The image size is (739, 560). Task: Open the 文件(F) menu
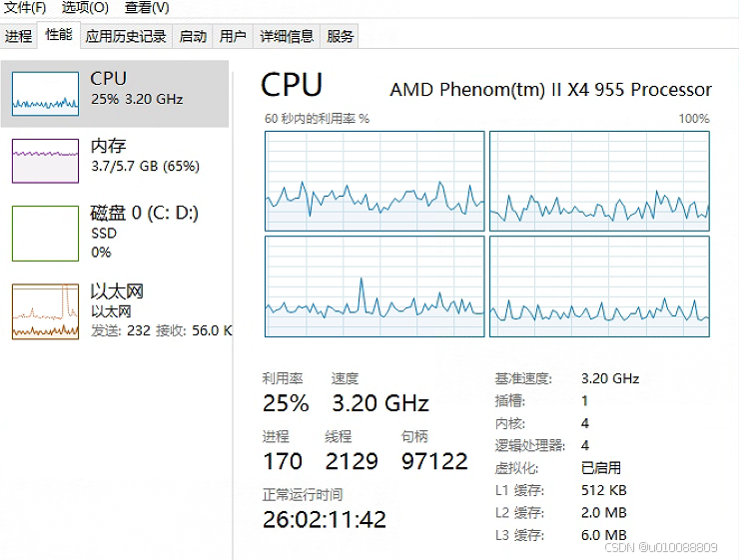click(25, 8)
